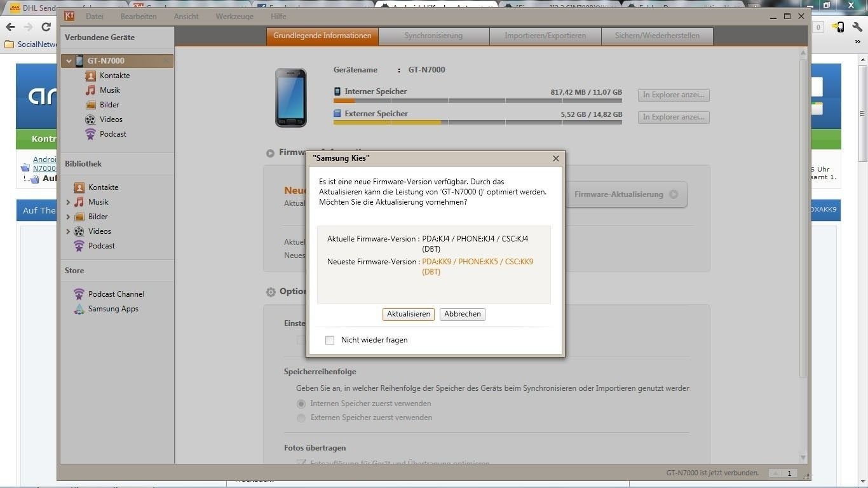Viewport: 868px width, 488px height.
Task: Expand Bibliothek Videos arrow
Action: click(x=68, y=231)
